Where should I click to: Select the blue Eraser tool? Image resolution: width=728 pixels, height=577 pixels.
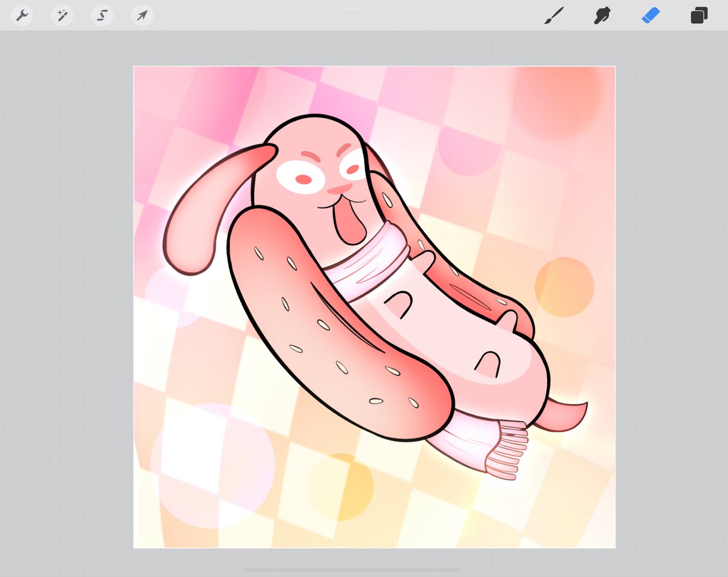[x=650, y=15]
